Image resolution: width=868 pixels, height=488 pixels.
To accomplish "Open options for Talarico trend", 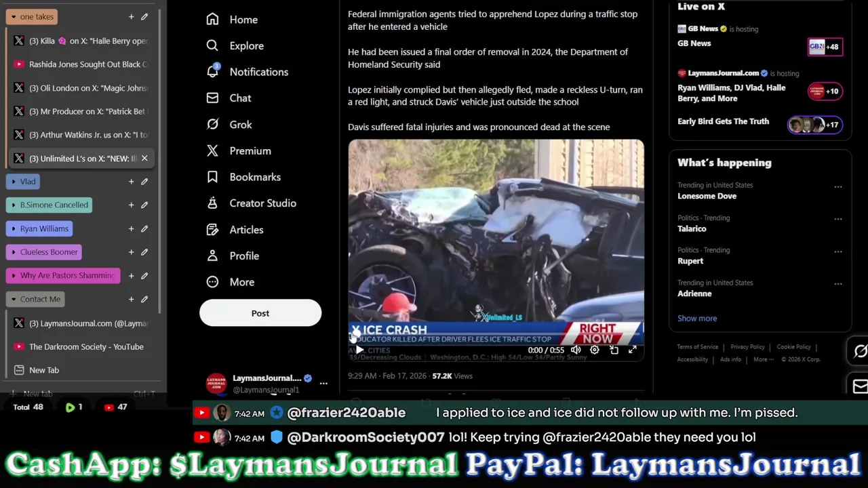I will click(x=838, y=219).
